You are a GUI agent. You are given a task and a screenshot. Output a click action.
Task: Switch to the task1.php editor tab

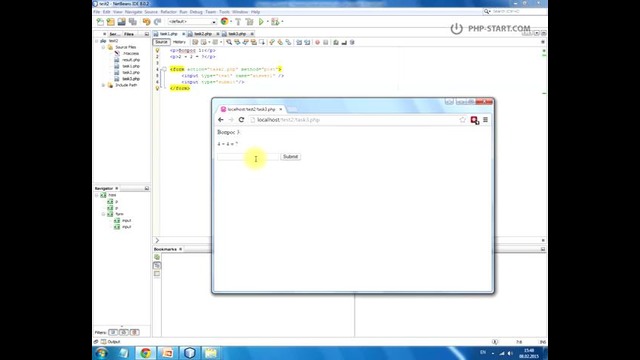[x=169, y=34]
